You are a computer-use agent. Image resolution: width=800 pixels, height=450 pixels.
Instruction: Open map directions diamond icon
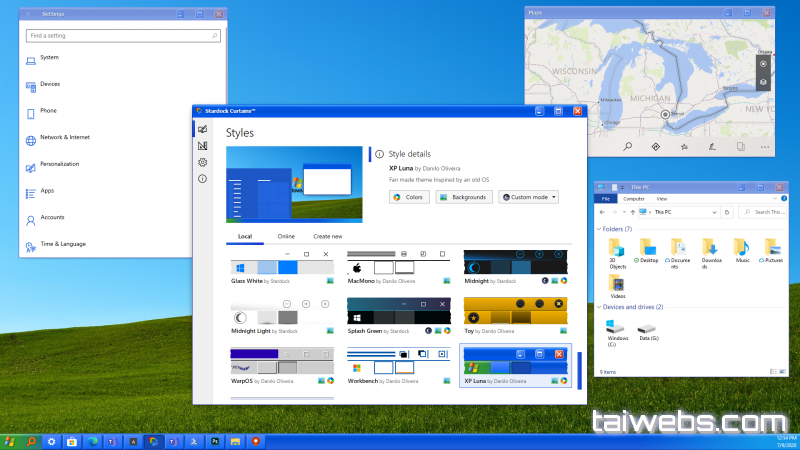click(x=655, y=147)
